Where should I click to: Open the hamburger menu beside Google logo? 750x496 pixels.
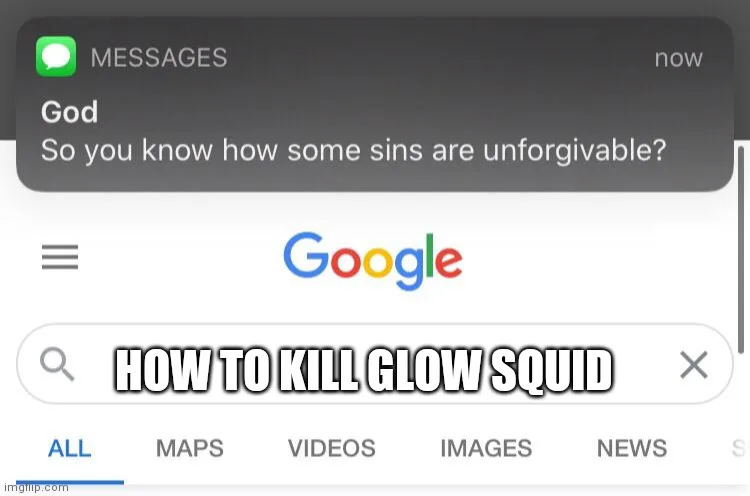tap(60, 257)
